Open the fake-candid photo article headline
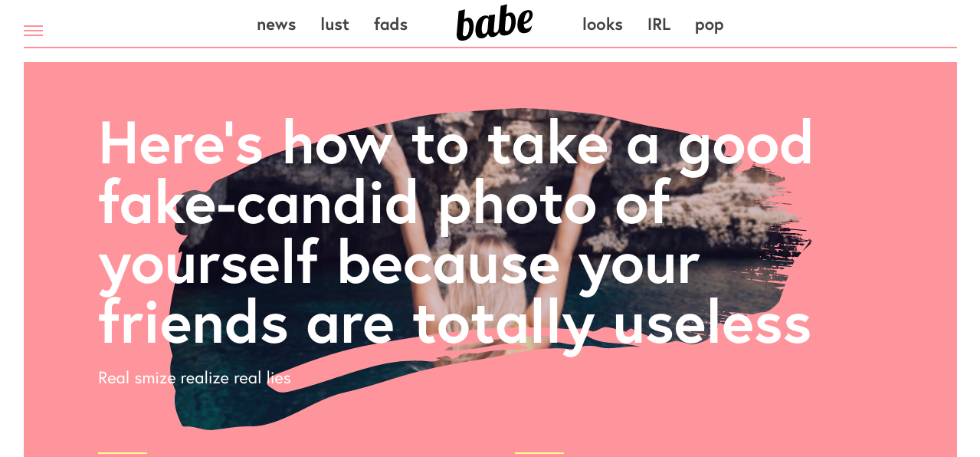 pos(456,232)
